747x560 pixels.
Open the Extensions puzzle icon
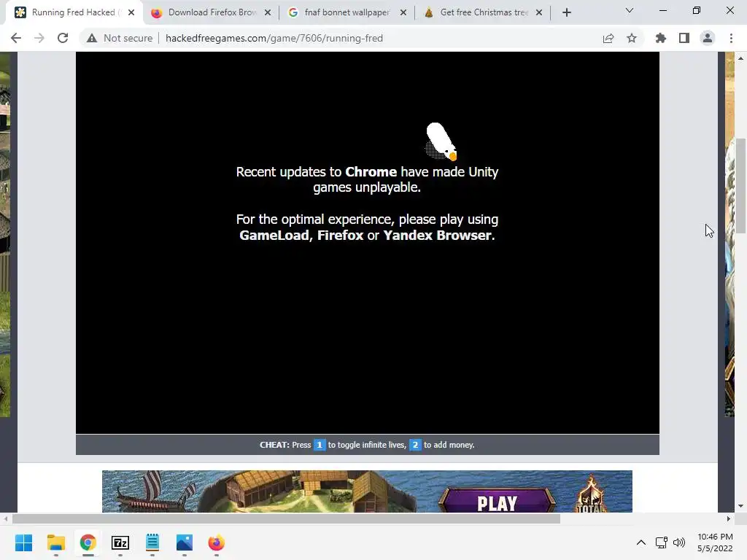[661, 38]
